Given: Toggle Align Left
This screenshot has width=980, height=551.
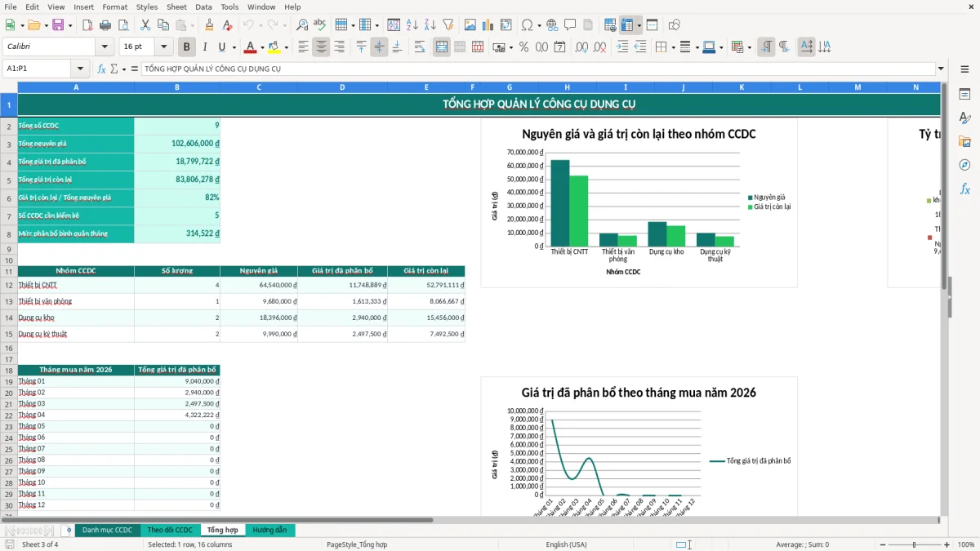Looking at the screenshot, I should [303, 47].
